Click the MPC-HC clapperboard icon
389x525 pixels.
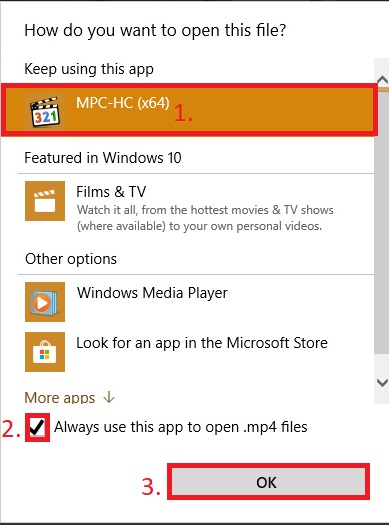45,111
